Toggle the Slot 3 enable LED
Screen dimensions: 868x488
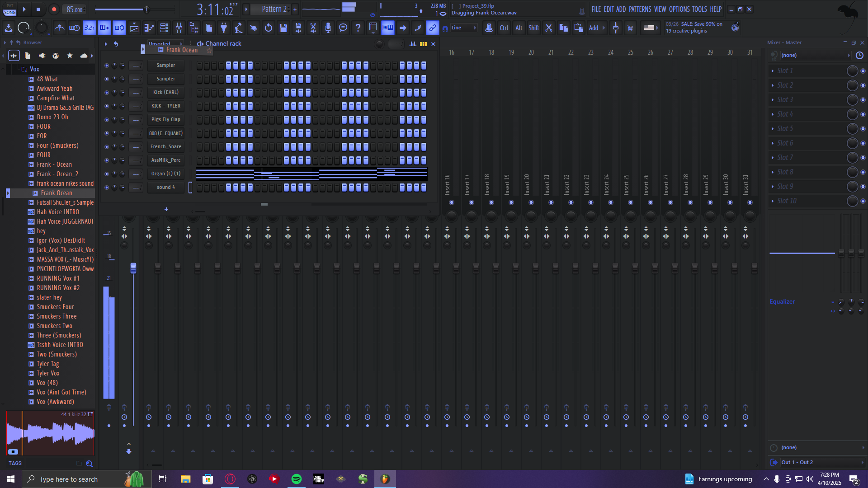pos(863,100)
